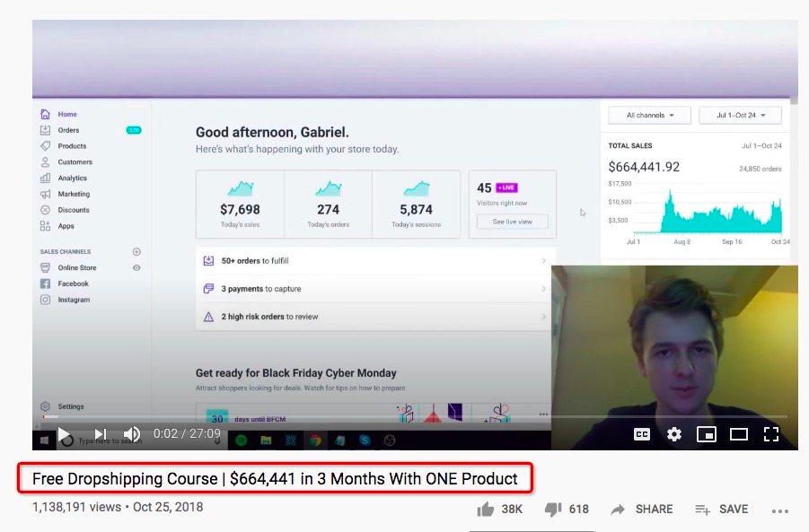Toggle closed captions CC button

click(641, 434)
